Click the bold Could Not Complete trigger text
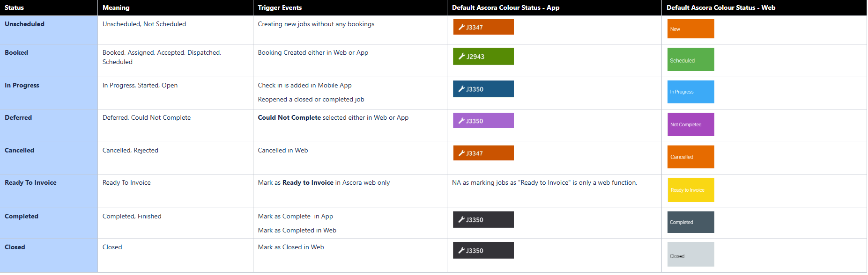This screenshot has width=868, height=275. coord(289,117)
